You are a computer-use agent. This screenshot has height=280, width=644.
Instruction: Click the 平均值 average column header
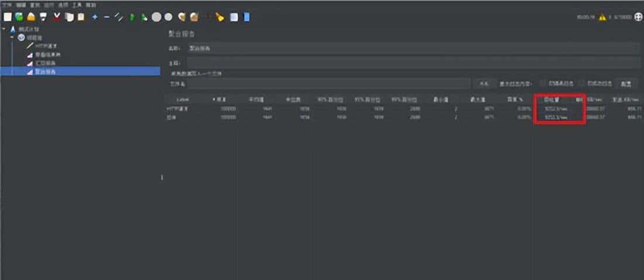point(256,99)
